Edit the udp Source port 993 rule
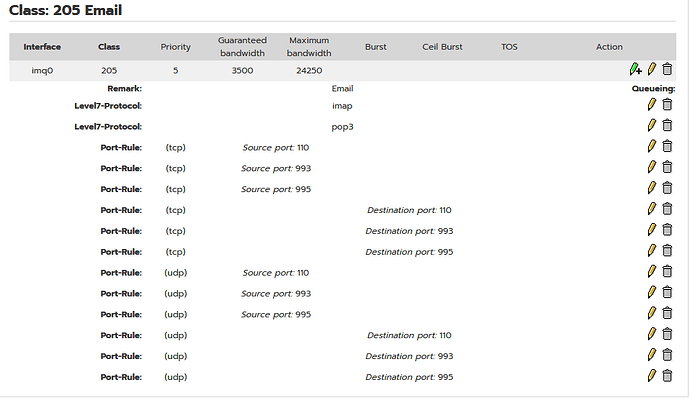Image resolution: width=690 pixels, height=408 pixels. pyautogui.click(x=652, y=292)
